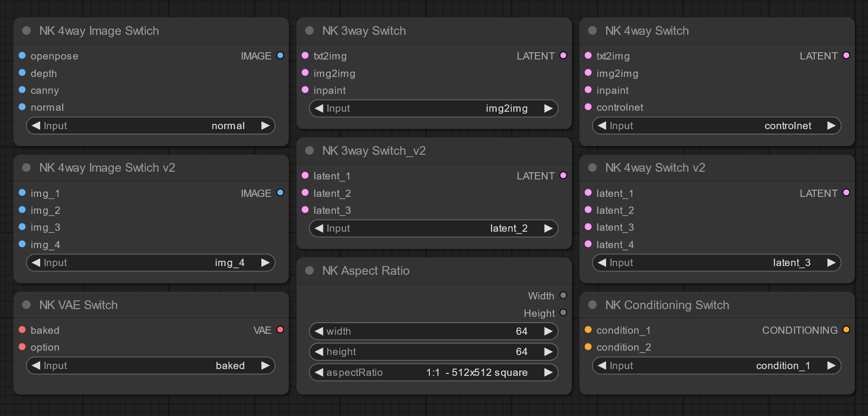Click the Width output socket on NK Aspect Ratio

click(x=563, y=296)
